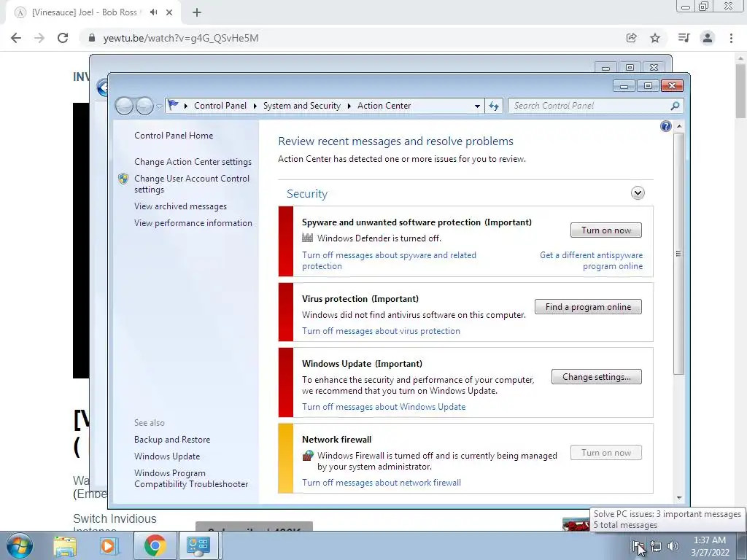The image size is (747, 560).
Task: Click Turn off messages about Windows Update
Action: point(384,407)
